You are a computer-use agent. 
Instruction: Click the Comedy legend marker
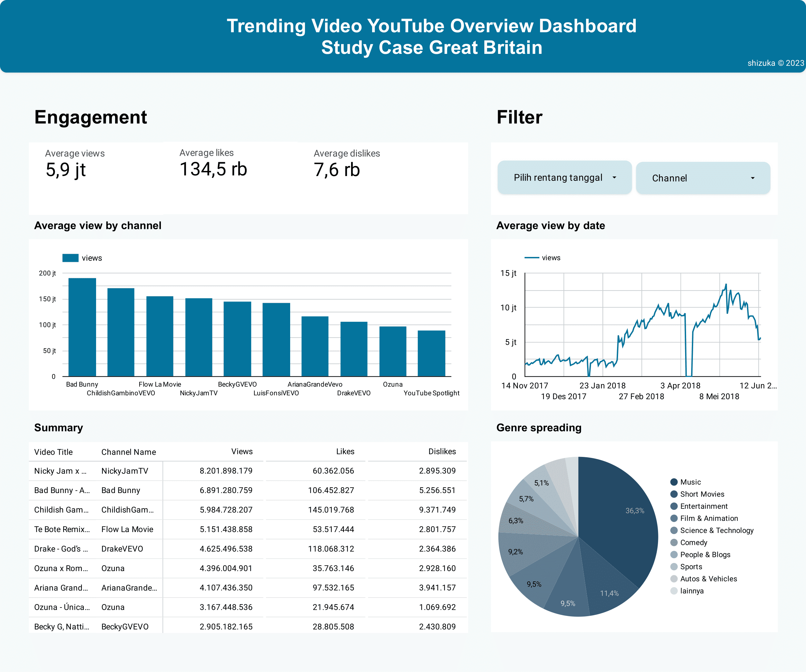pos(673,543)
